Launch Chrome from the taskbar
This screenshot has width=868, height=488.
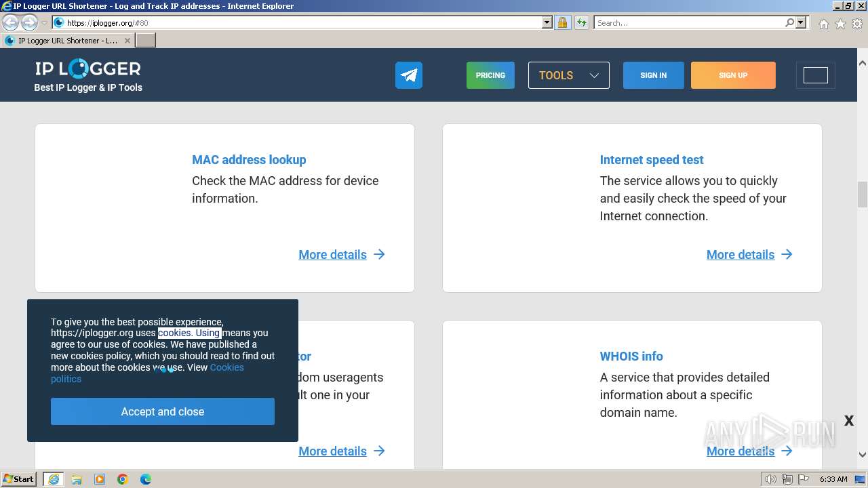click(123, 479)
